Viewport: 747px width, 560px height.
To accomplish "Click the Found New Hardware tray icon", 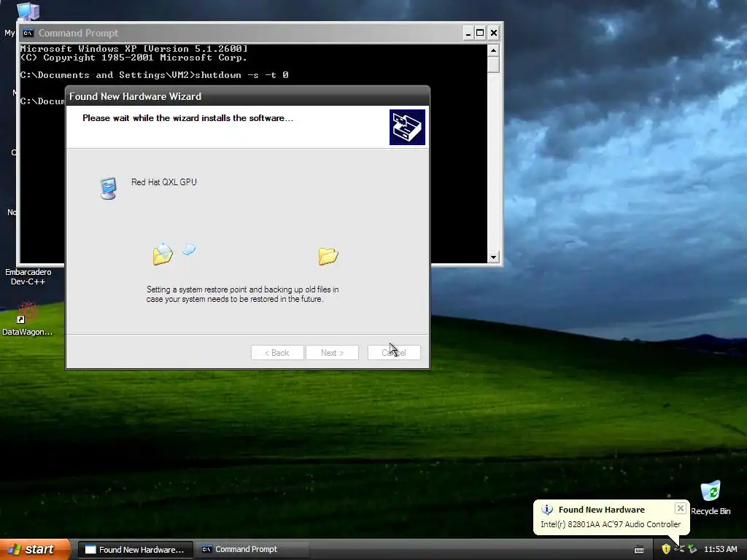I will 692,549.
